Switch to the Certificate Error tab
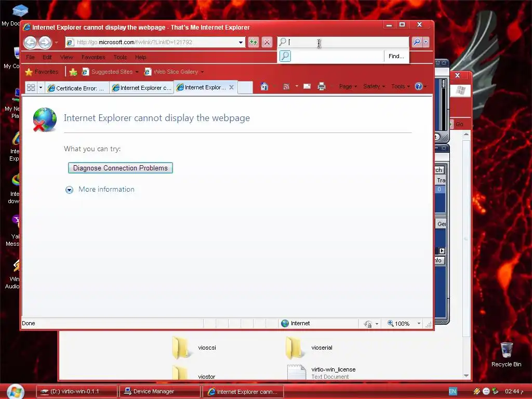This screenshot has width=532, height=399. pyautogui.click(x=77, y=88)
